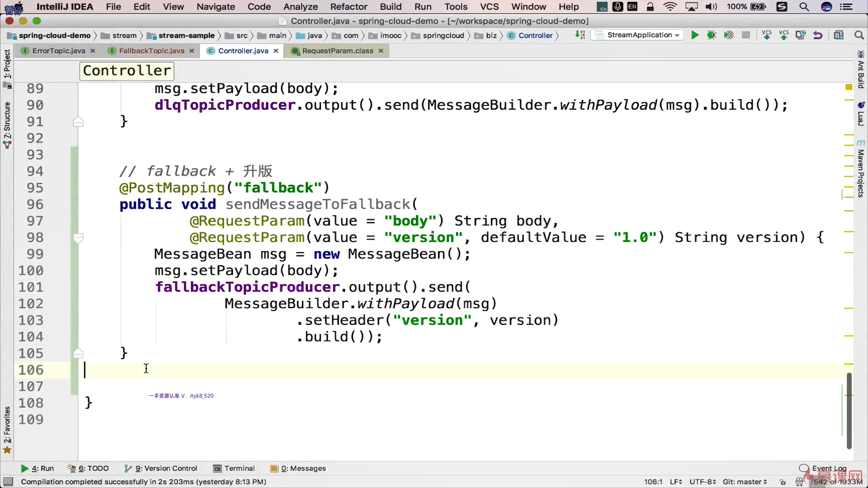The width and height of the screenshot is (868, 488).
Task: Toggle the read-only lock icon in status bar
Action: [x=783, y=482]
